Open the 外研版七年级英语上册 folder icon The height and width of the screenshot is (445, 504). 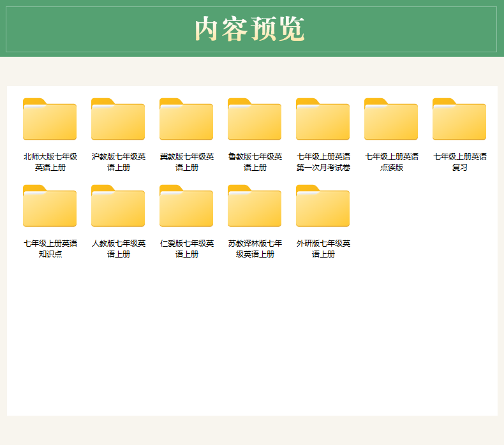(x=323, y=206)
